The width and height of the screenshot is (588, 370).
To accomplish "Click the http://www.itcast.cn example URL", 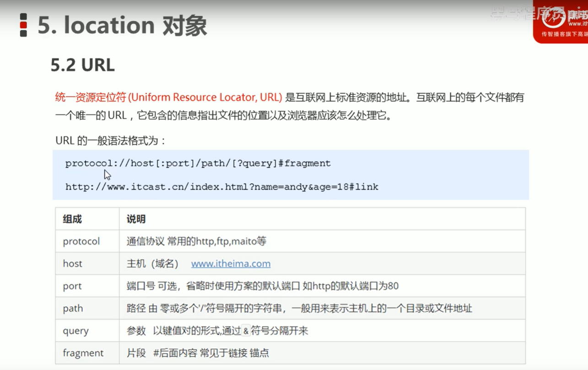I will tap(221, 187).
